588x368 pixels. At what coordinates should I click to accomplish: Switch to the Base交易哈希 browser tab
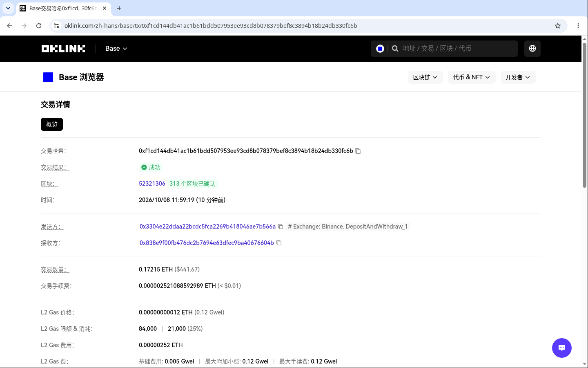click(x=63, y=8)
